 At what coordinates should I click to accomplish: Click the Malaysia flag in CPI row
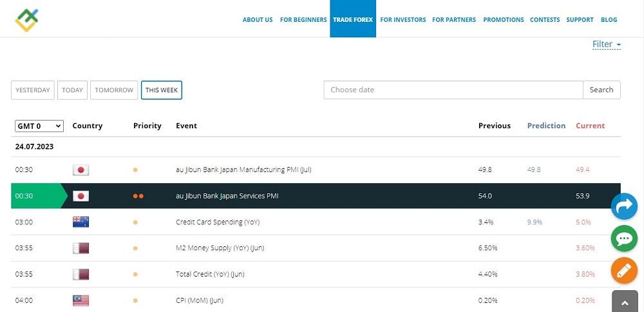80,300
